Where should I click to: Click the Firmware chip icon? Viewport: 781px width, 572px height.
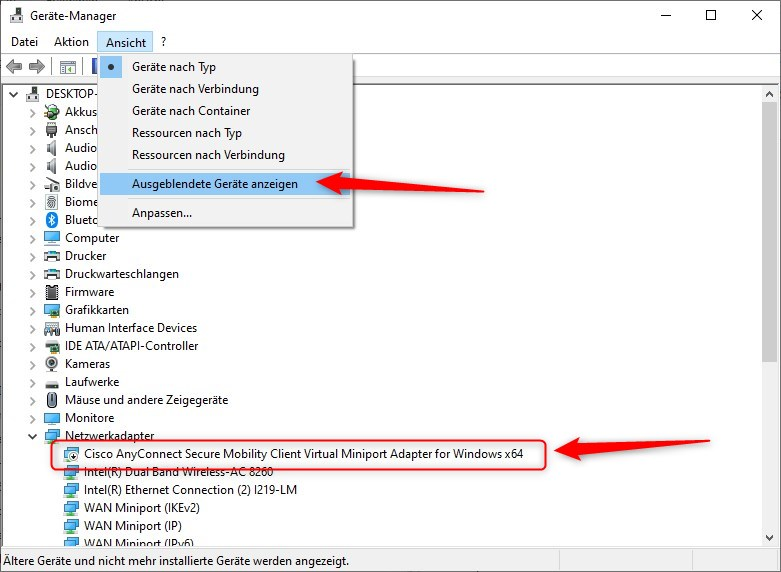[52, 292]
